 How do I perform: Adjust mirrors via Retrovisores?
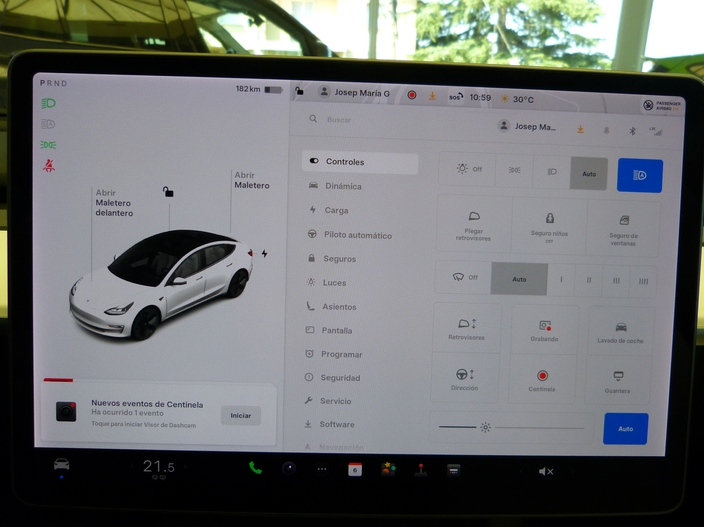(467, 329)
